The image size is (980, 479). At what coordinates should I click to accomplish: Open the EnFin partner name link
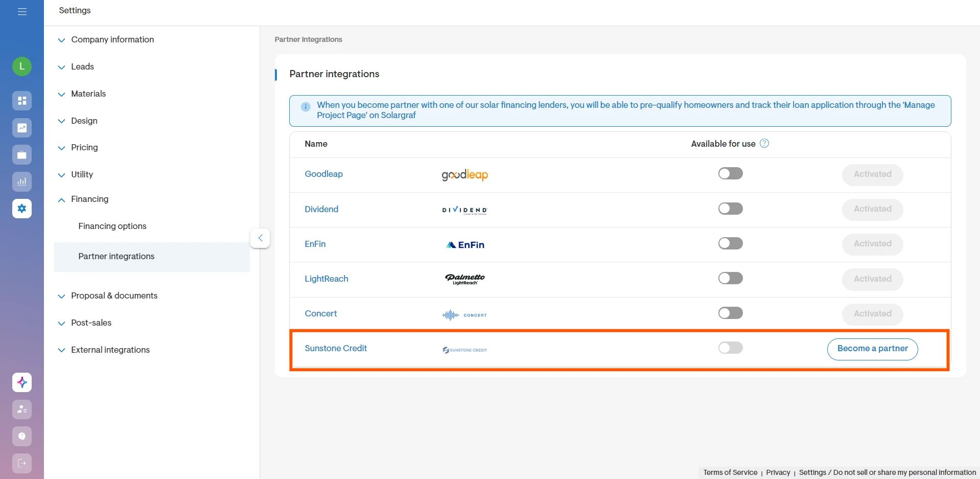(x=315, y=244)
